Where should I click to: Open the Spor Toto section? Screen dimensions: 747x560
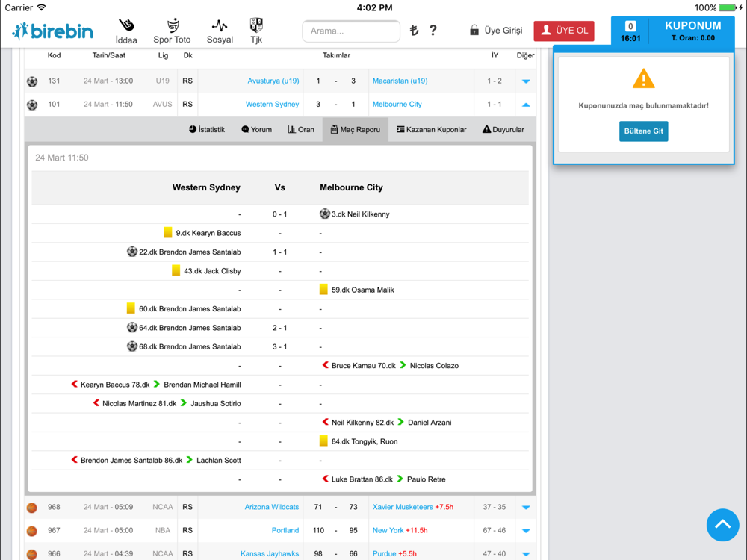pyautogui.click(x=172, y=31)
